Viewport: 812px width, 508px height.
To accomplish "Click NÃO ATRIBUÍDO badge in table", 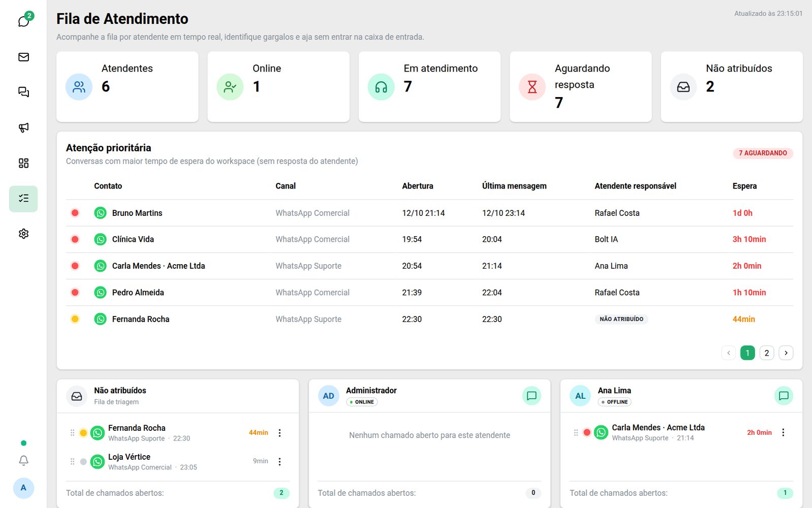I will (x=621, y=319).
